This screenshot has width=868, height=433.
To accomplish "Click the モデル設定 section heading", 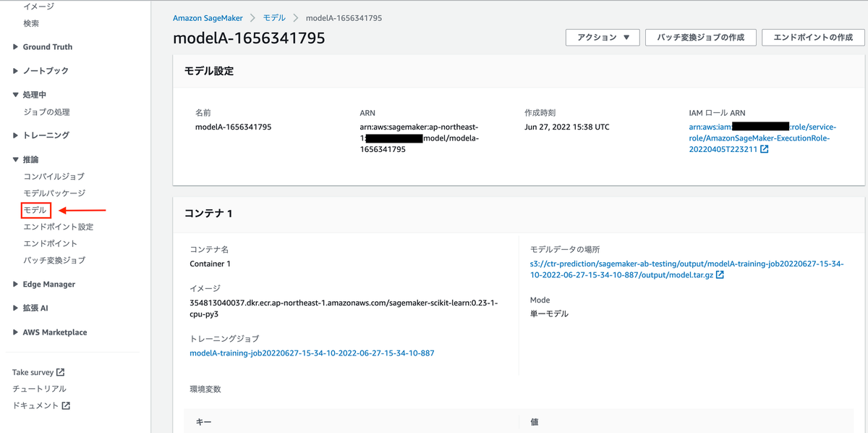I will coord(209,71).
